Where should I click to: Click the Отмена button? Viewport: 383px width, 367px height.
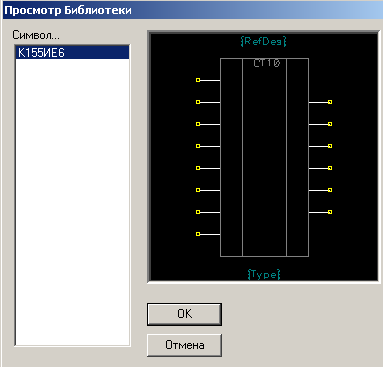[184, 345]
